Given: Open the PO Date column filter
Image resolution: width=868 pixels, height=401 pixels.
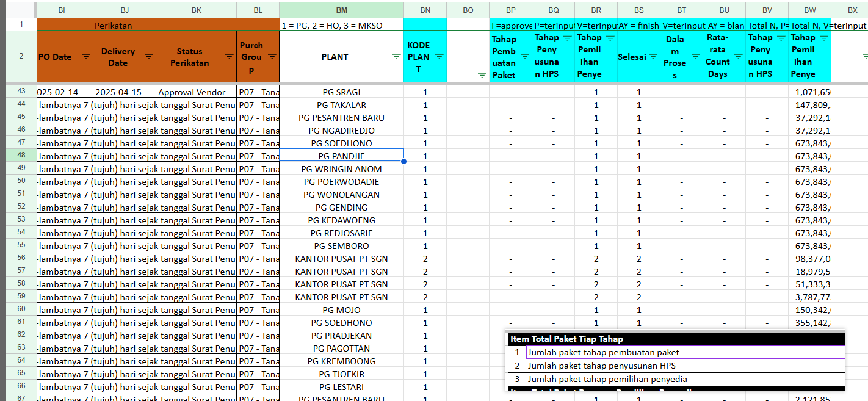Looking at the screenshot, I should click(x=85, y=56).
